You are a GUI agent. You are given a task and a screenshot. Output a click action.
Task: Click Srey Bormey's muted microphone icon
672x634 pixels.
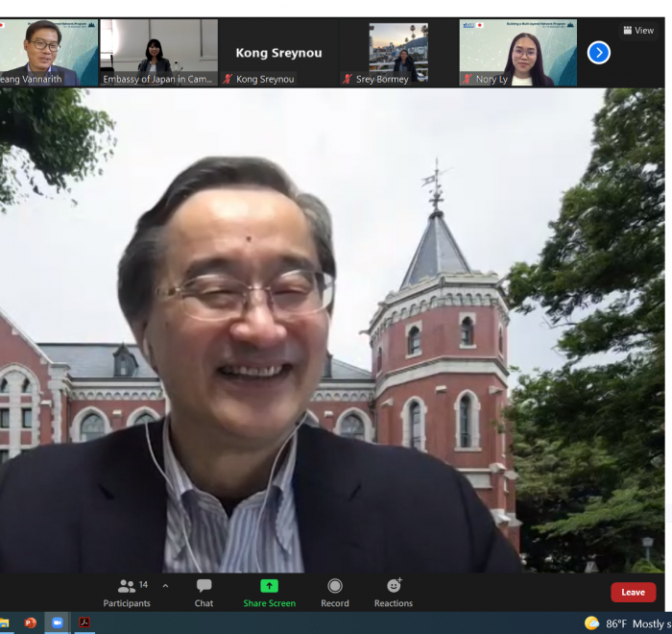[348, 80]
